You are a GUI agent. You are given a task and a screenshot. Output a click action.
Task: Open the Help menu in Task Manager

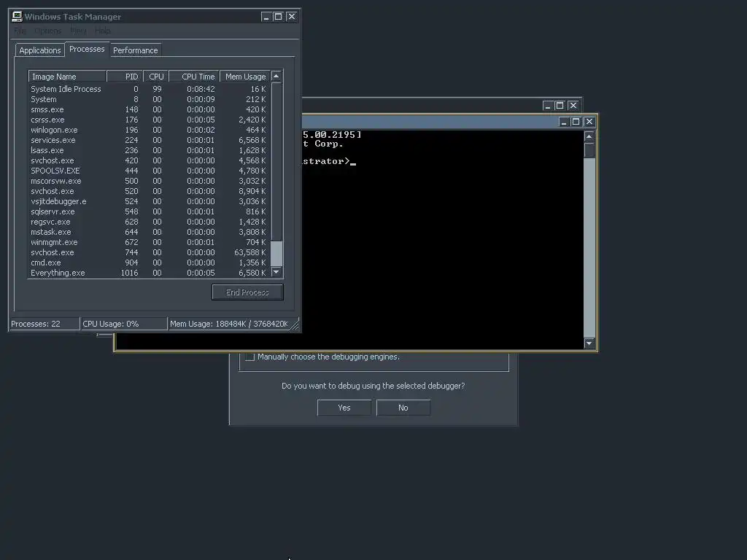pyautogui.click(x=102, y=31)
